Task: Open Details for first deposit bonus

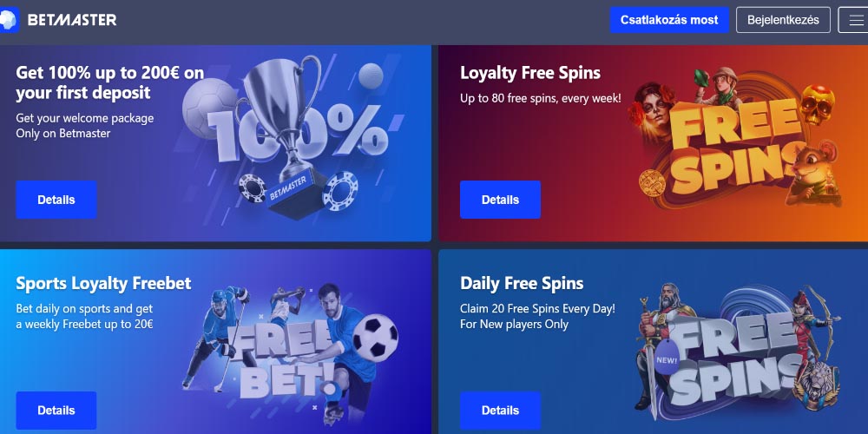Action: point(56,200)
